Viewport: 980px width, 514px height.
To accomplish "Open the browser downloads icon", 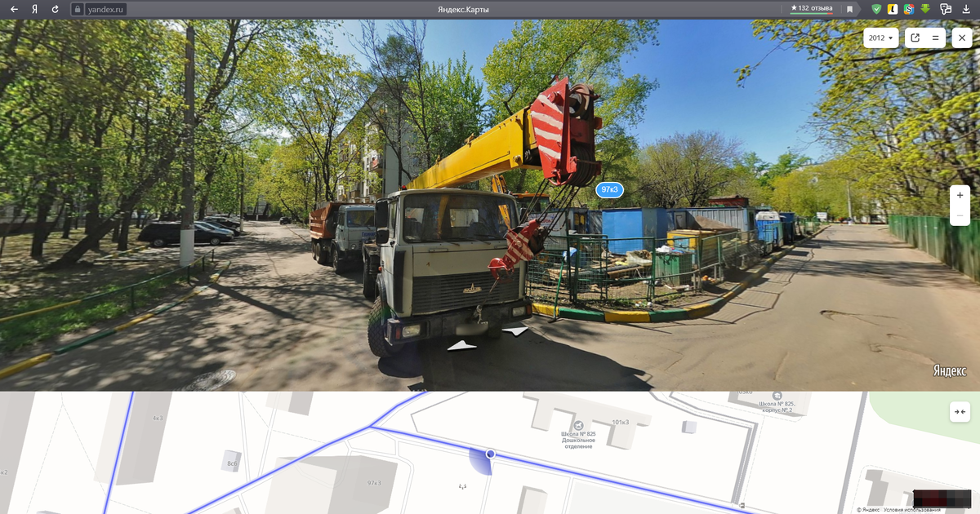I will pyautogui.click(x=965, y=9).
